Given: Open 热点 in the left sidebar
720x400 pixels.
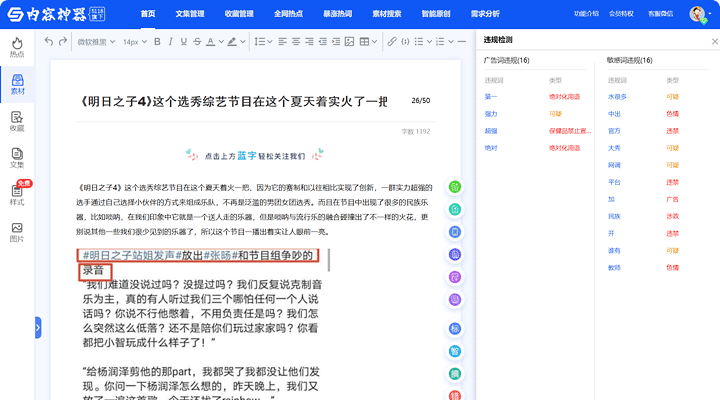Looking at the screenshot, I should point(17,47).
